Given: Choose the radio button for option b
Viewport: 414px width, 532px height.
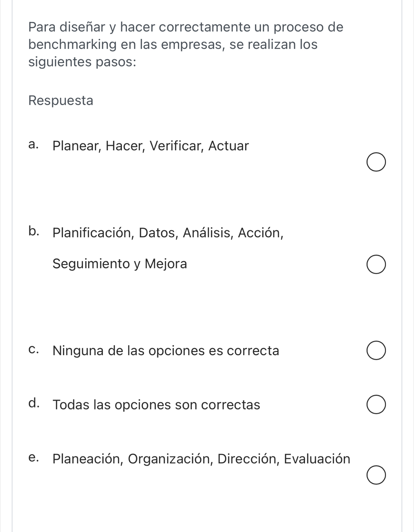Looking at the screenshot, I should (x=376, y=265).
